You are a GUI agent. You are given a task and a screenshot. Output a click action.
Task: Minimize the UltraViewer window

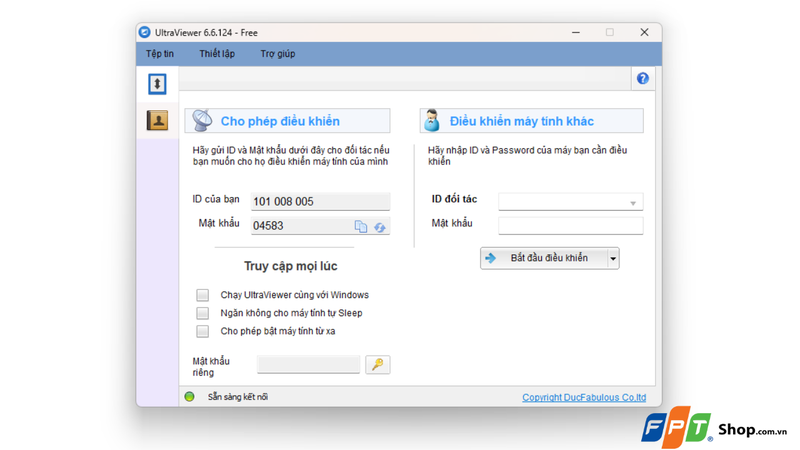[576, 32]
